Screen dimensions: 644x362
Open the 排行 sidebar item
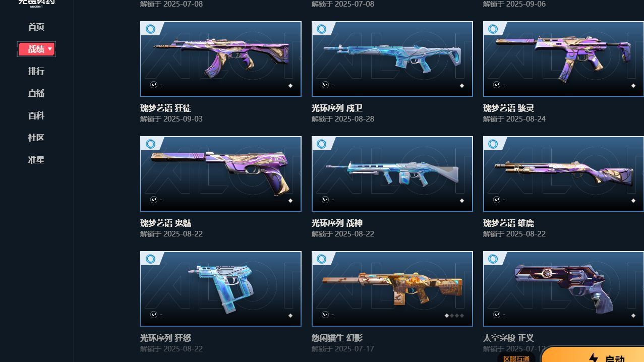click(36, 71)
